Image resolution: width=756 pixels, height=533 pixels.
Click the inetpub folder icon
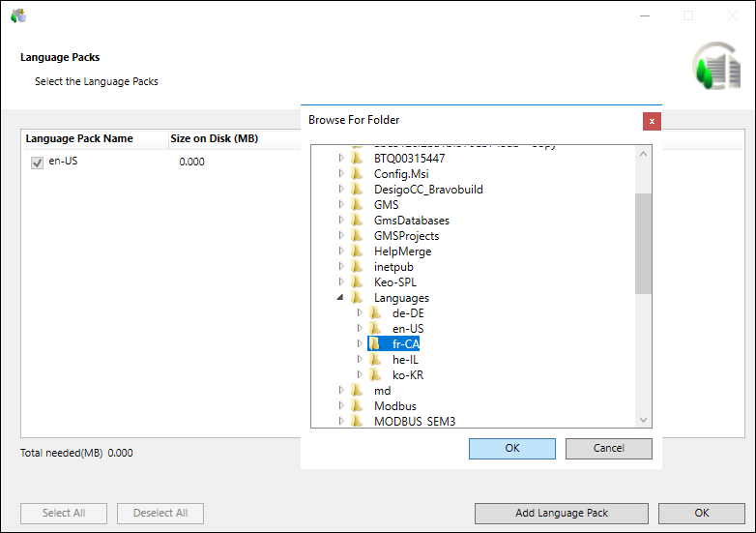358,267
